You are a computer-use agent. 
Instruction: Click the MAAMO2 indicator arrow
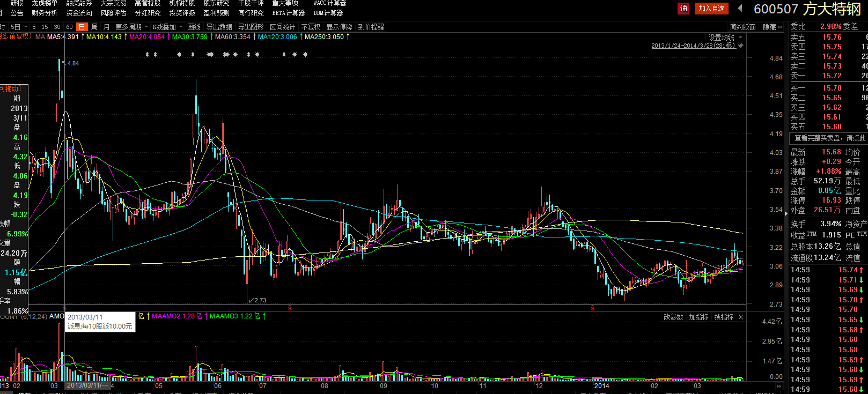pyautogui.click(x=206, y=316)
